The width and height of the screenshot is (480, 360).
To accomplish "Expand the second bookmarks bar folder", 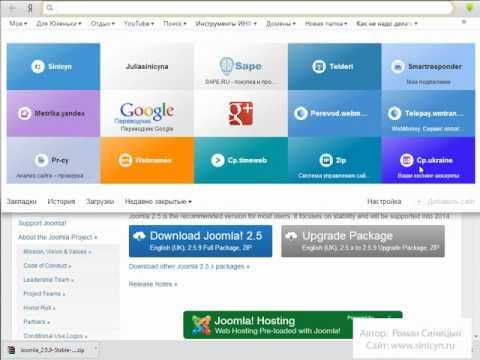I will pos(59,24).
